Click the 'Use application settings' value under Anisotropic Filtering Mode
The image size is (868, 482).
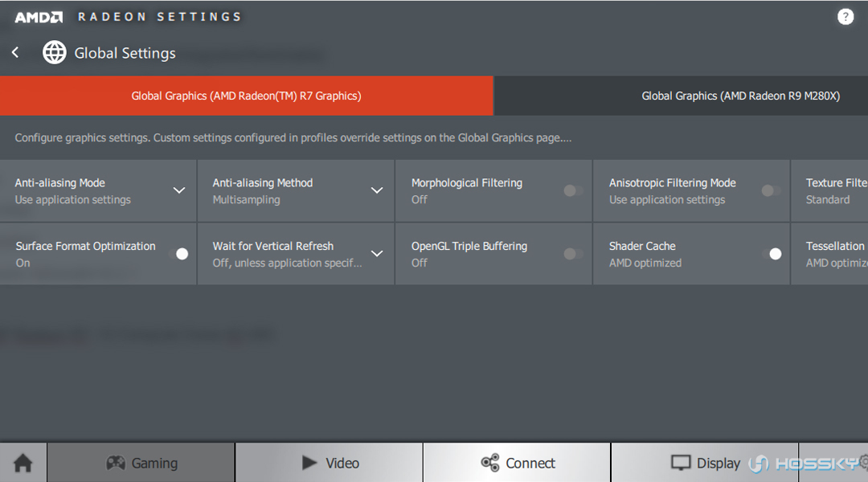[667, 200]
